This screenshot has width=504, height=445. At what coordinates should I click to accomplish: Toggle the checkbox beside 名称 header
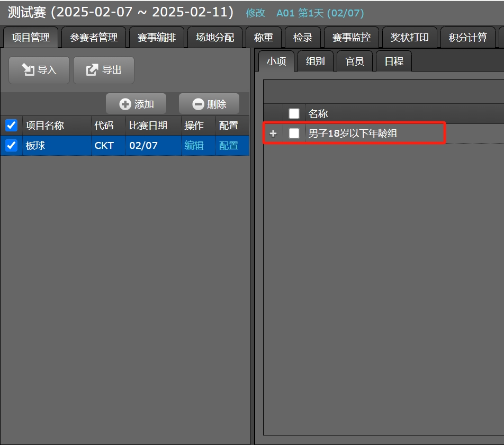[294, 113]
